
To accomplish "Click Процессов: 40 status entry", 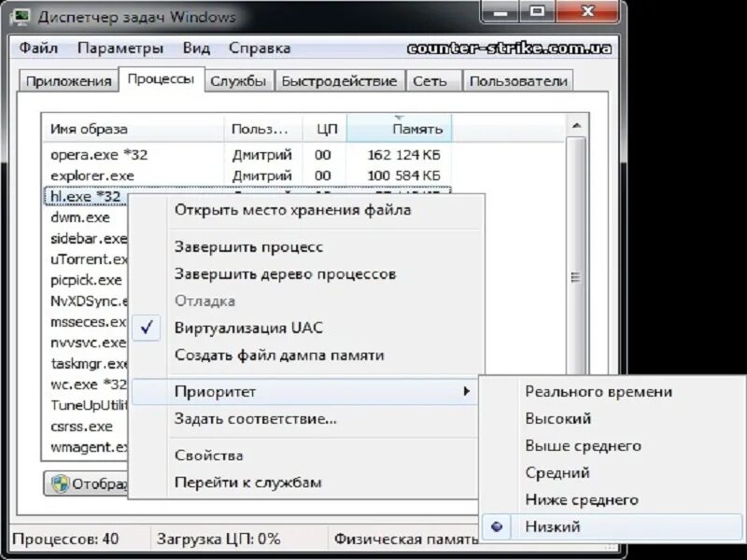I will pyautogui.click(x=65, y=539).
